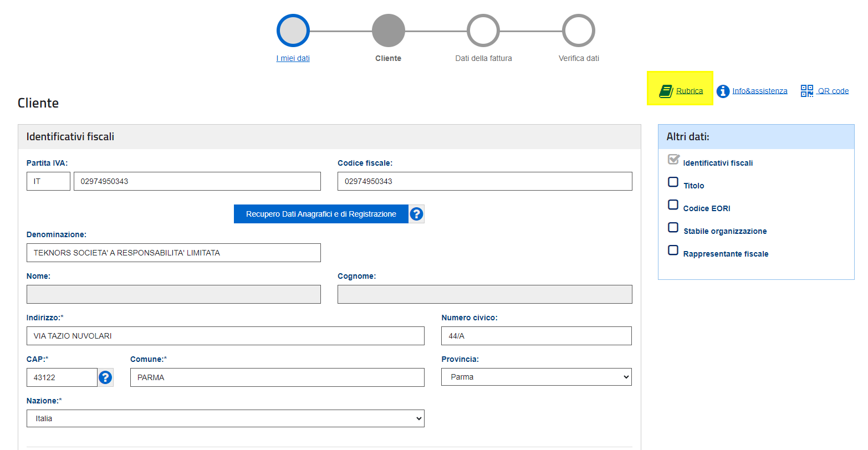Click the Partita IVA number field
This screenshot has height=450, width=868.
click(197, 181)
